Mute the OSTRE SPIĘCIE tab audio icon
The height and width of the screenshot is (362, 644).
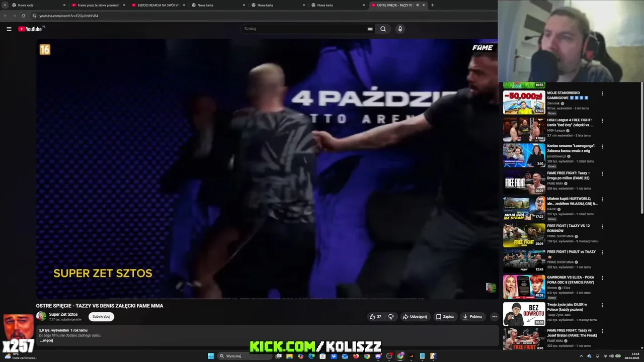pyautogui.click(x=417, y=5)
